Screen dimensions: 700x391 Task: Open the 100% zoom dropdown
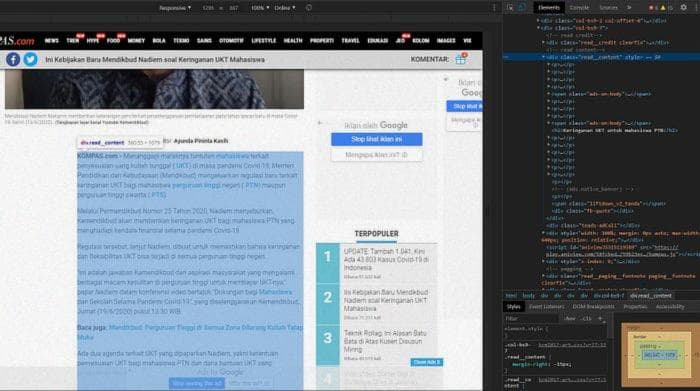[x=260, y=8]
